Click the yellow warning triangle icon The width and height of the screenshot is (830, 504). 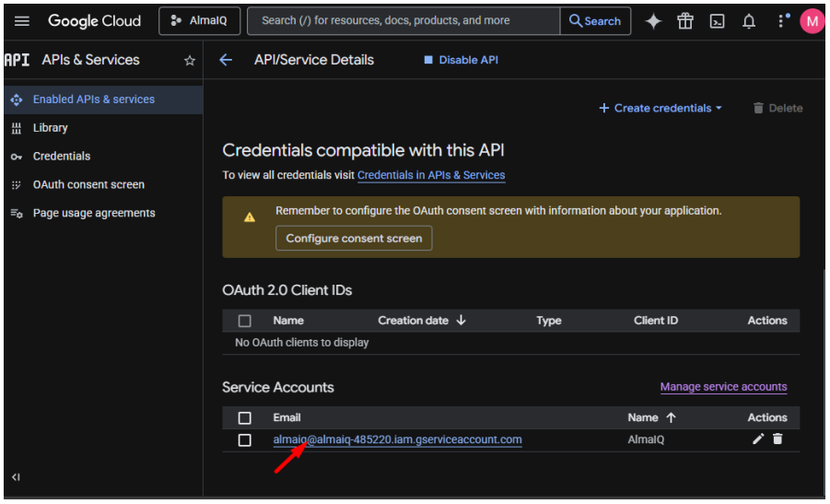tap(250, 217)
